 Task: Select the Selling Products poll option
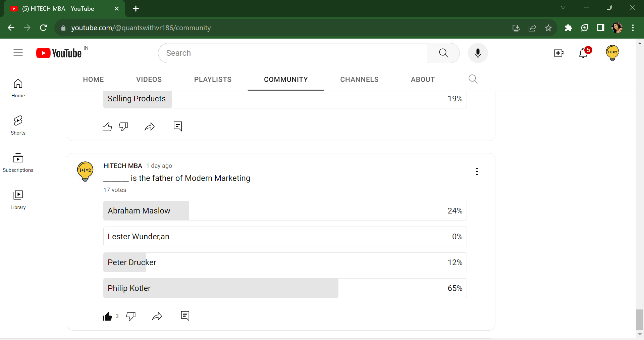click(x=285, y=99)
